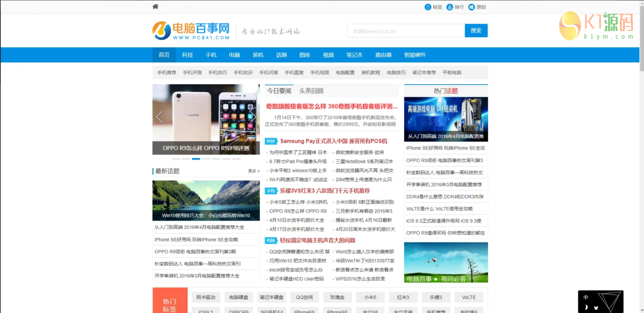Open the 标签 tags icon link
This screenshot has width=644, height=313.
click(x=433, y=7)
